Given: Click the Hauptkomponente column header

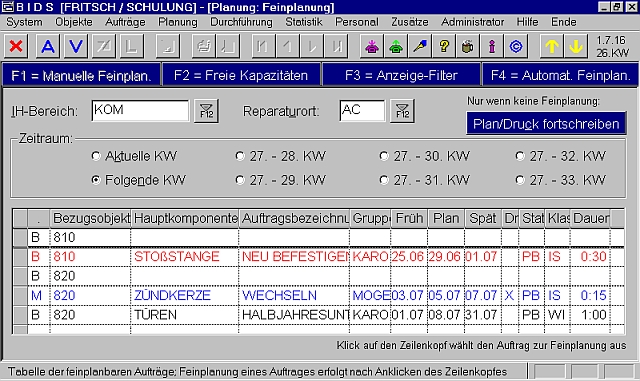Looking at the screenshot, I should click(x=185, y=218).
